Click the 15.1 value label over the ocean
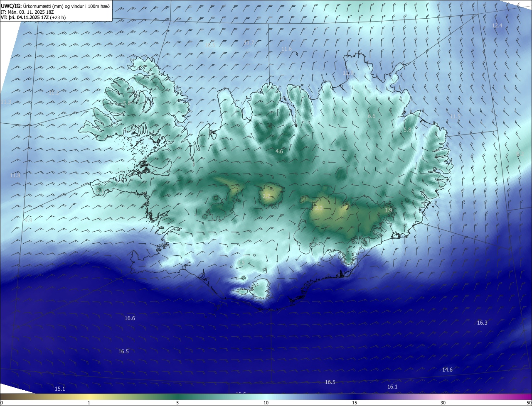This screenshot has height=406, width=532. [x=60, y=389]
